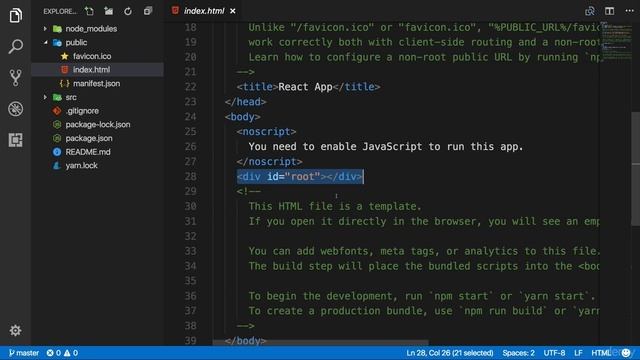Open package.json file
640x360 pixels.
click(89, 138)
